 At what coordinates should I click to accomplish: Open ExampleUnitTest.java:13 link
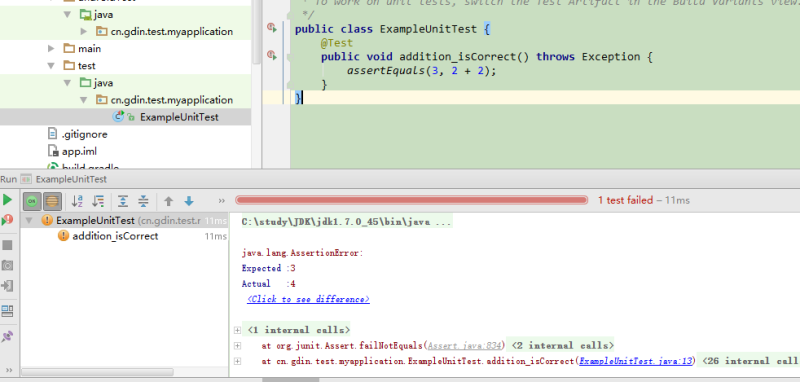[636, 362]
